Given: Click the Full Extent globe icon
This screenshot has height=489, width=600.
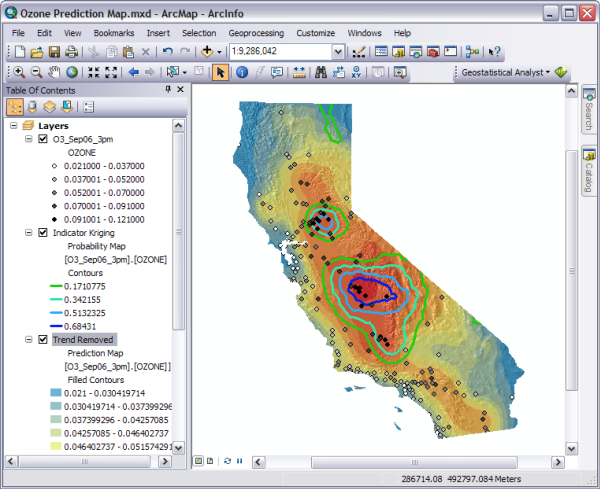Looking at the screenshot, I should [71, 72].
